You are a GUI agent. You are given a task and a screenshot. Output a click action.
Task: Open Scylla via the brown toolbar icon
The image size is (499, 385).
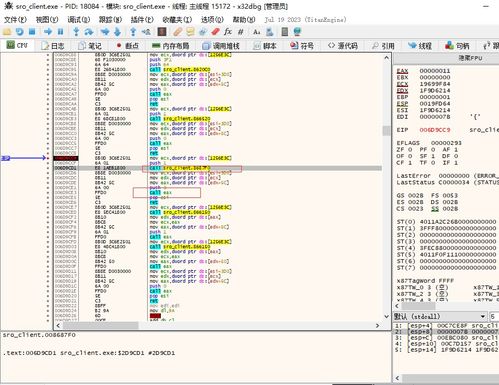click(162, 32)
